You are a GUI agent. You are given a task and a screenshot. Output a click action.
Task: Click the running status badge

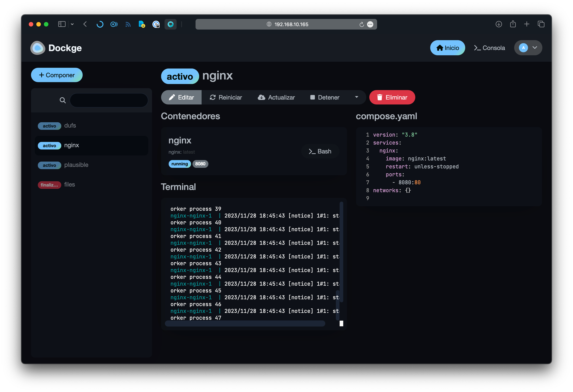tap(180, 164)
